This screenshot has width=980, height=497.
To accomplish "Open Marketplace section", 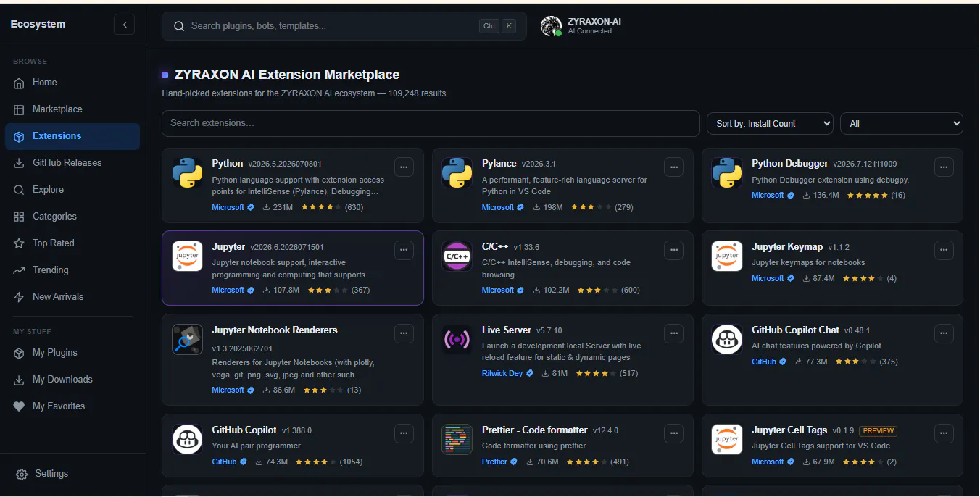I will pyautogui.click(x=72, y=109).
